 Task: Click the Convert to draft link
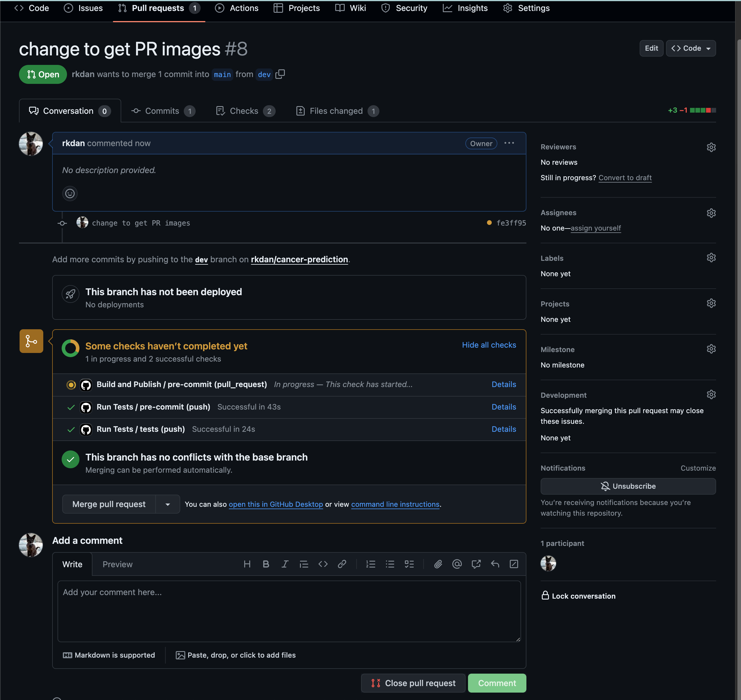(x=625, y=178)
